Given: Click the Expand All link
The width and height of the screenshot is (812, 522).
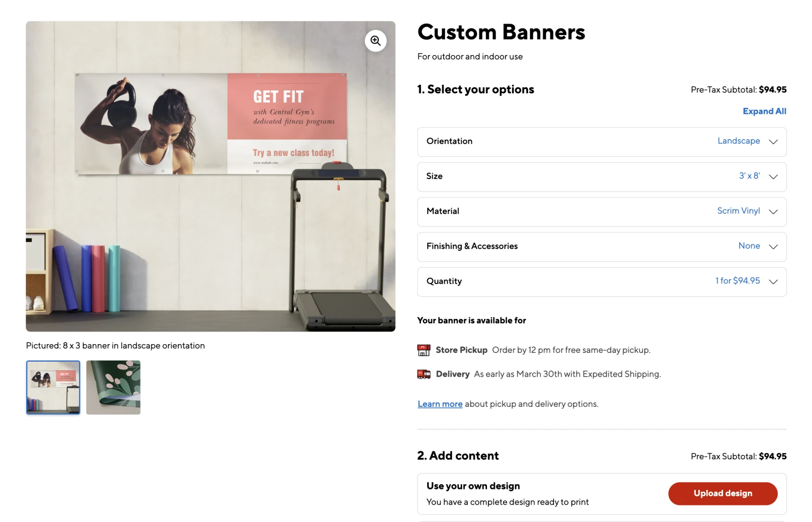Looking at the screenshot, I should point(764,111).
